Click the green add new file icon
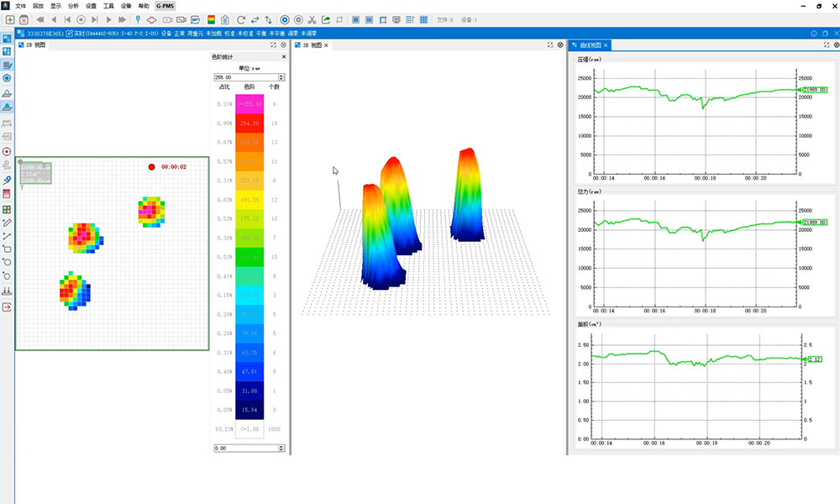The image size is (840, 504). 10,19
